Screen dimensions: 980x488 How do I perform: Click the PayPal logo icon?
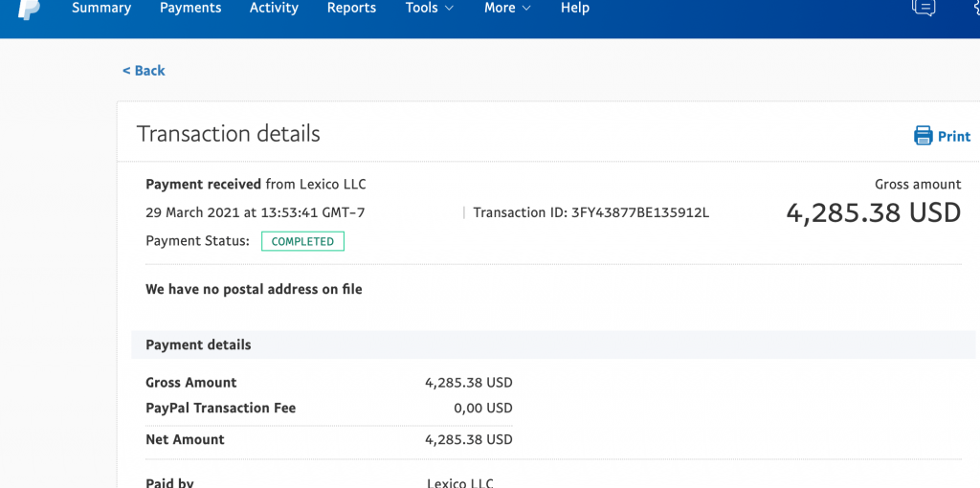pyautogui.click(x=30, y=9)
